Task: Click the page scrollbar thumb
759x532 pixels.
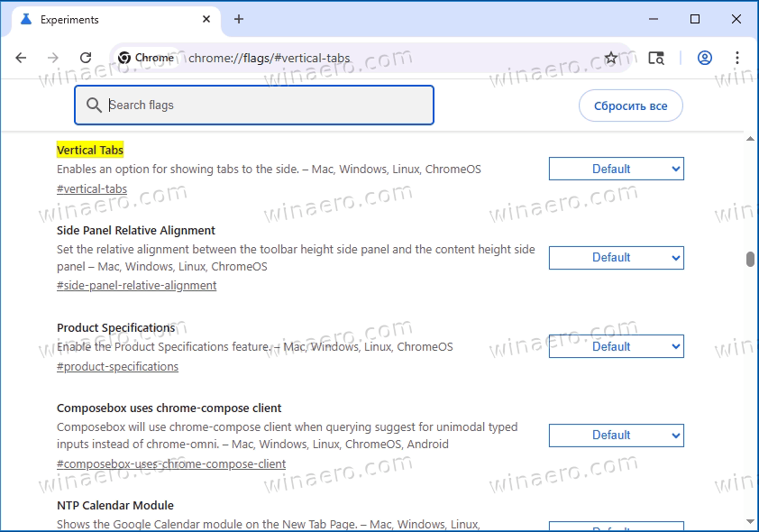Action: 749,259
